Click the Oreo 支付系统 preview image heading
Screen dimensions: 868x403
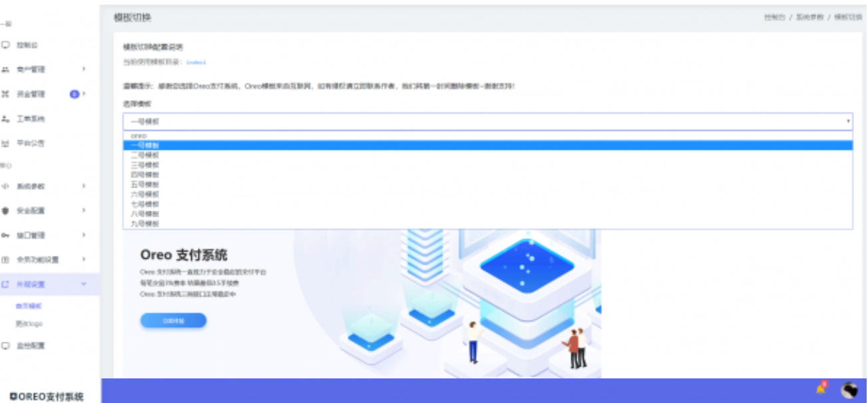click(183, 255)
